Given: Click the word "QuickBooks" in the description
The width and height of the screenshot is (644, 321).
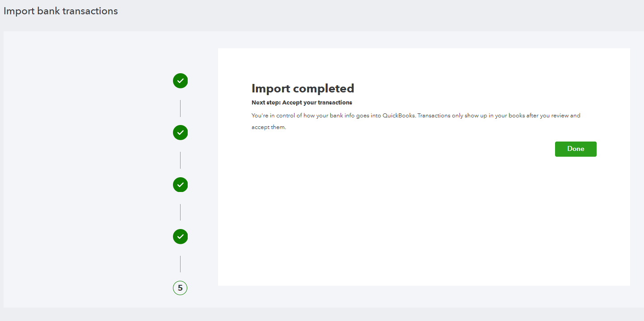Looking at the screenshot, I should click(399, 116).
